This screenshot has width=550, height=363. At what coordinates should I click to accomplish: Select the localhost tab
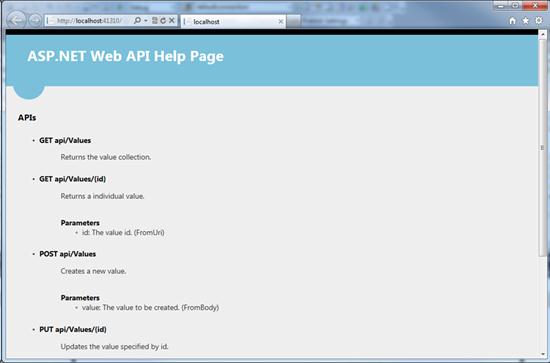click(x=233, y=21)
